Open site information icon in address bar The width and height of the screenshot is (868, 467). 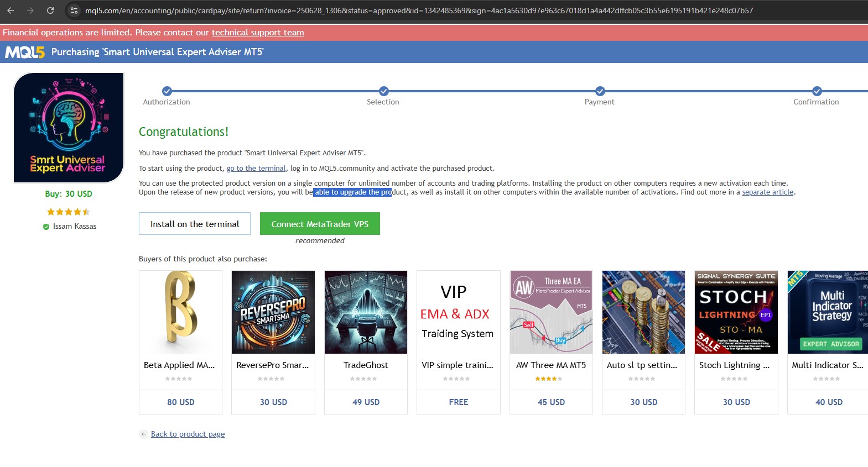click(x=74, y=11)
